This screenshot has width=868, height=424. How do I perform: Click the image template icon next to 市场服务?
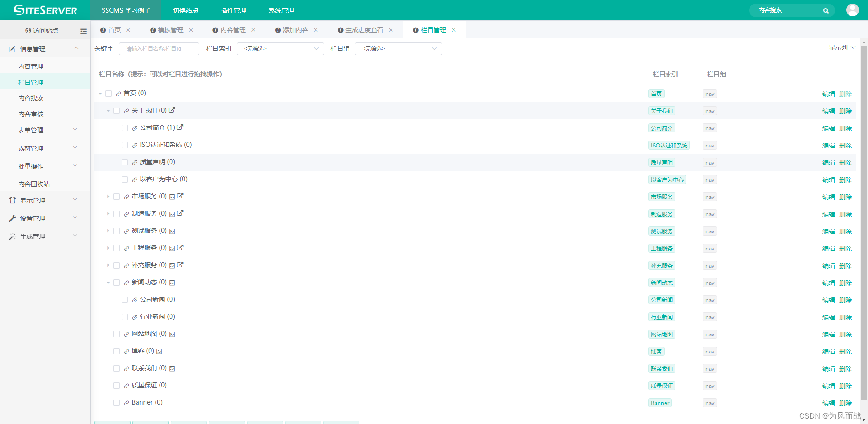(172, 196)
